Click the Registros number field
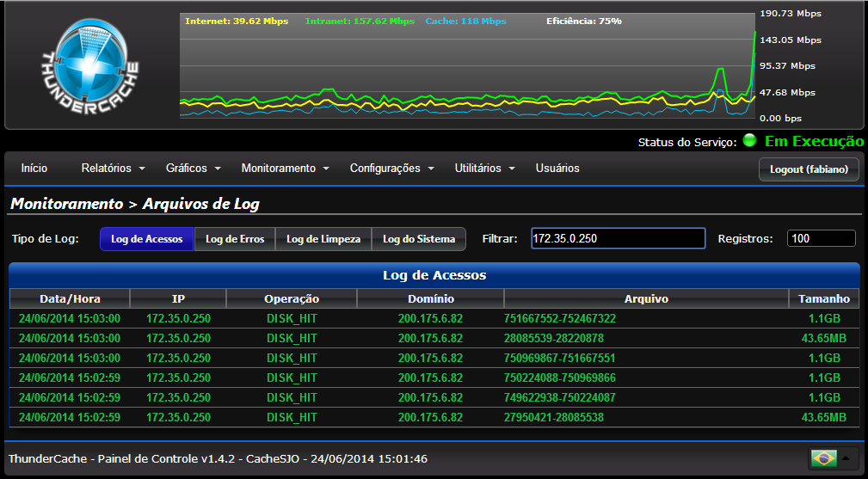 [821, 238]
